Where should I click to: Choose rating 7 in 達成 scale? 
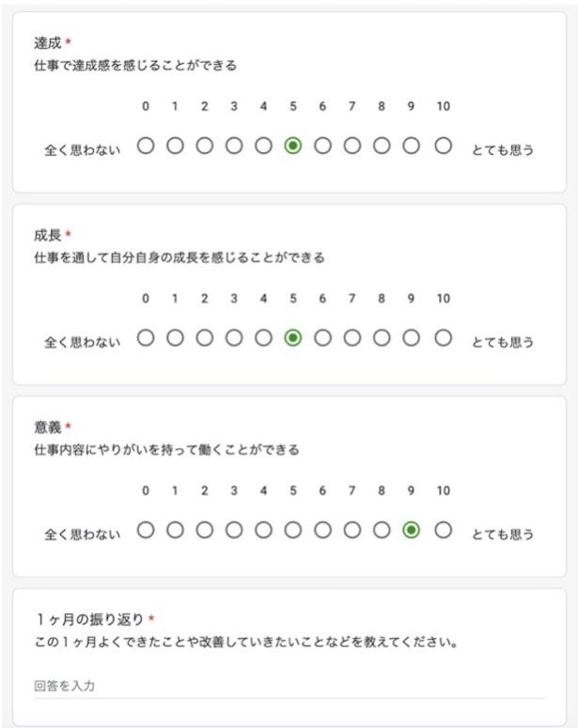pyautogui.click(x=352, y=146)
